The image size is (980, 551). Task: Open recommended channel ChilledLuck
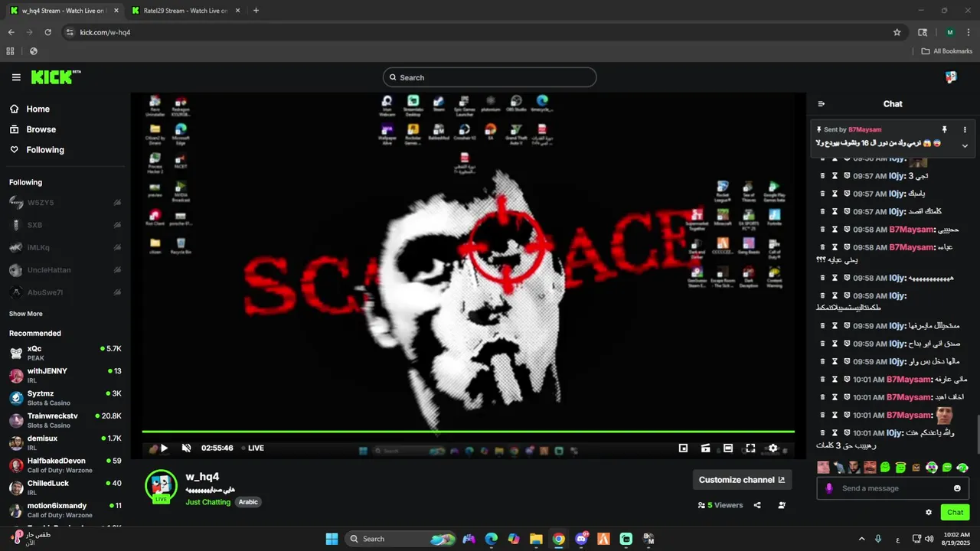coord(65,487)
